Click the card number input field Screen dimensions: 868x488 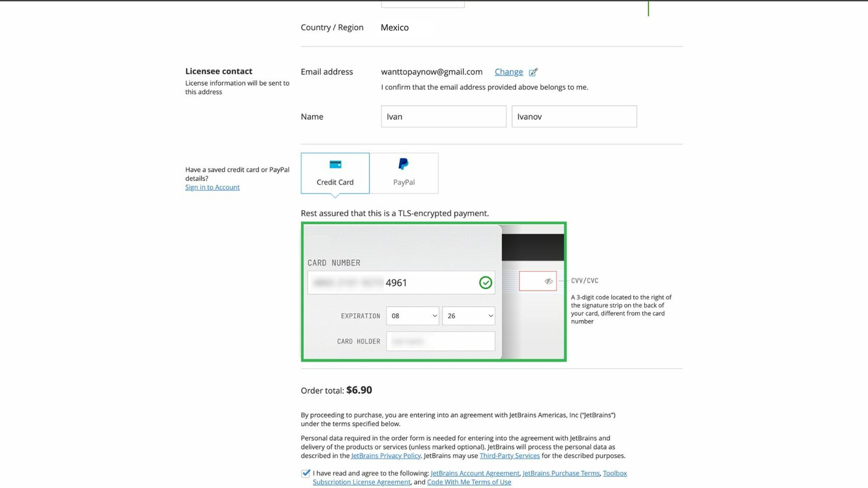(x=401, y=282)
